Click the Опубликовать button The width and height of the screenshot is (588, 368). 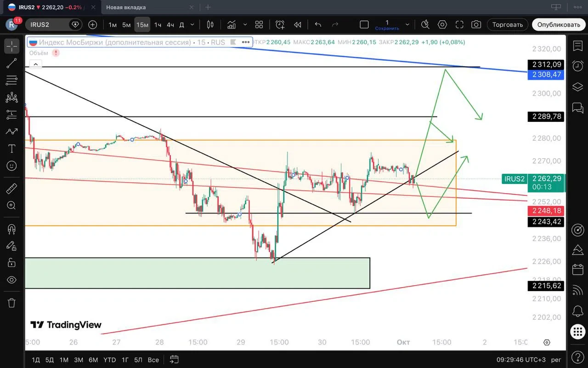[x=559, y=24]
